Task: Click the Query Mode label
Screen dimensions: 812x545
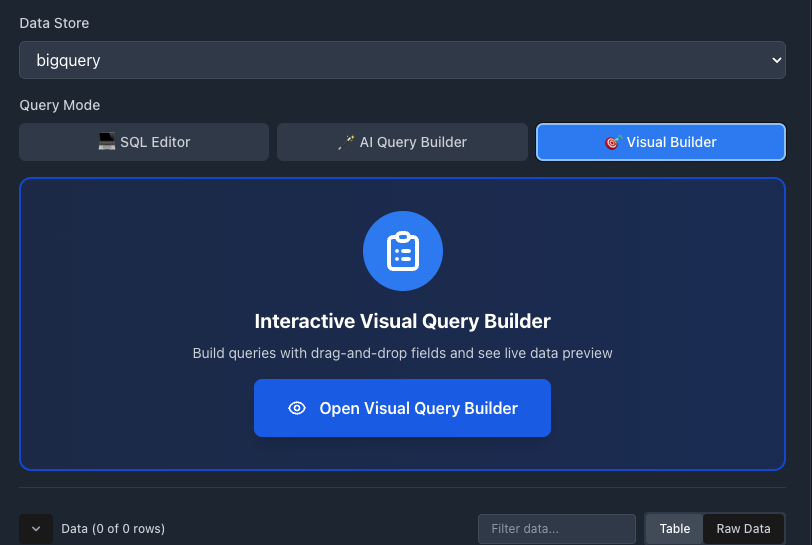Action: (x=60, y=105)
